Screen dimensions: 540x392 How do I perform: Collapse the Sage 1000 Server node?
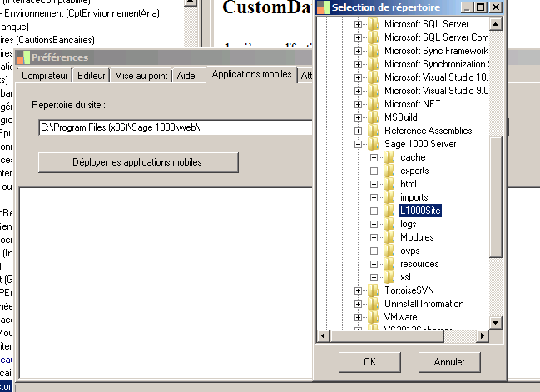(x=358, y=144)
